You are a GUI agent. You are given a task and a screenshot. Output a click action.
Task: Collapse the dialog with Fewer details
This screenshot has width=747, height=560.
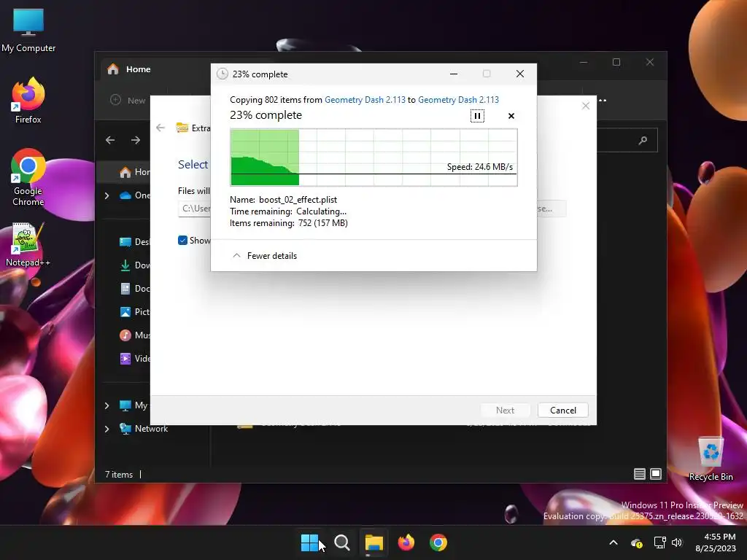pos(264,256)
